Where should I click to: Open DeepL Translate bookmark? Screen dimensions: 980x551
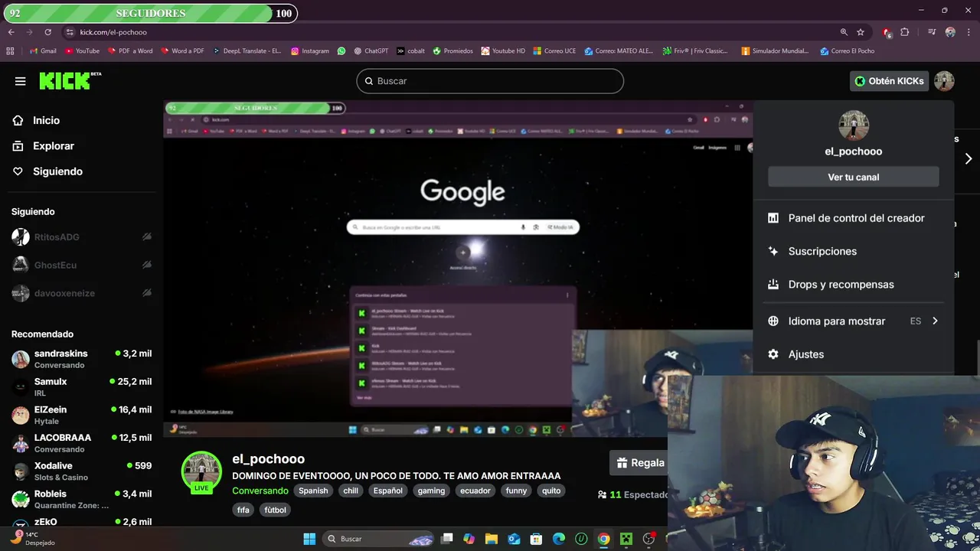247,51
